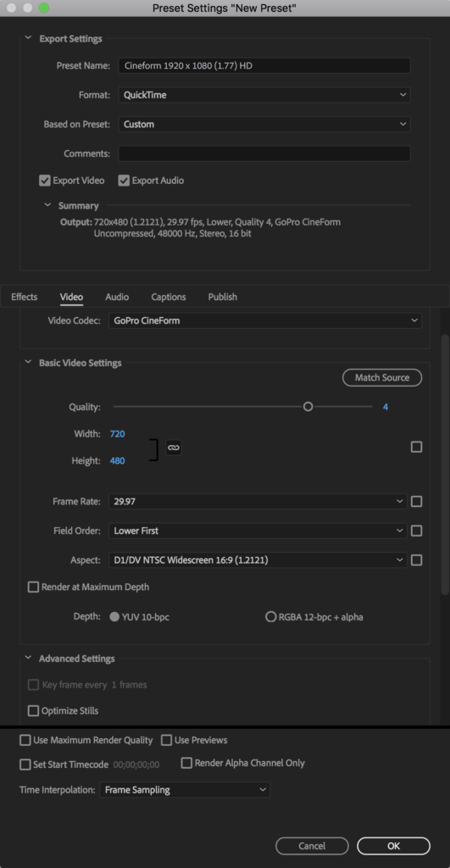Open the Field Order dropdown
The height and width of the screenshot is (868, 450).
(258, 531)
